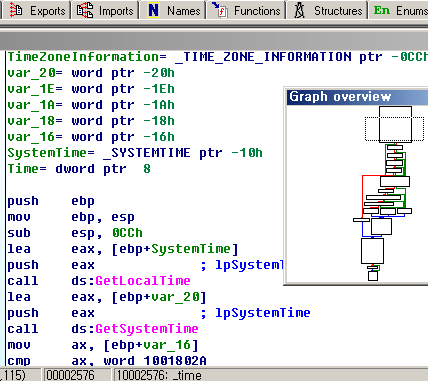Click the green En Enums icon
Screen dimensions: 428x381
click(x=382, y=11)
